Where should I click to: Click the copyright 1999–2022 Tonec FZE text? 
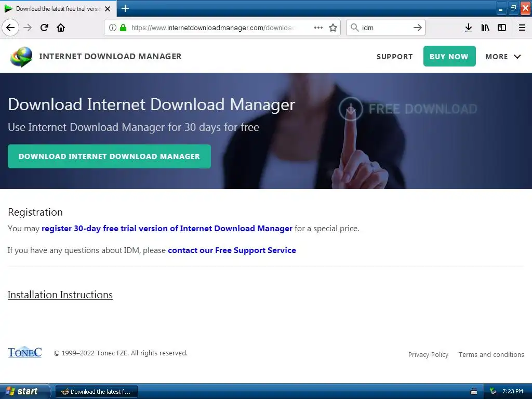pos(121,353)
